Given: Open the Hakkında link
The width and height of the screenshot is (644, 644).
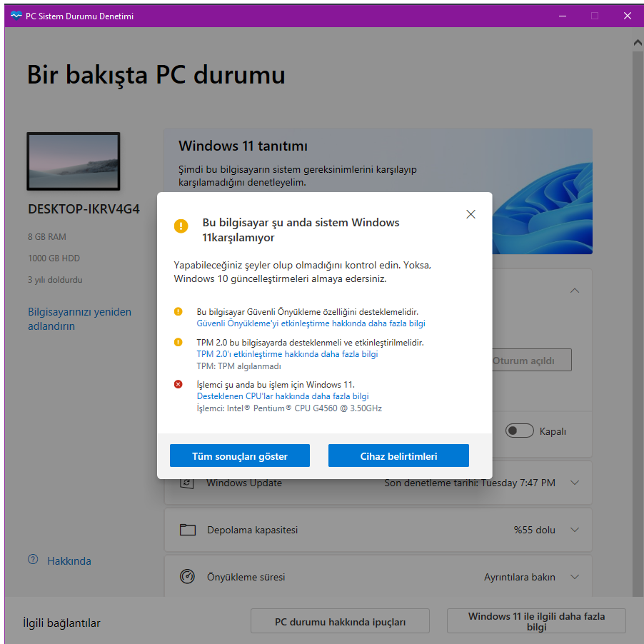Looking at the screenshot, I should click(69, 561).
